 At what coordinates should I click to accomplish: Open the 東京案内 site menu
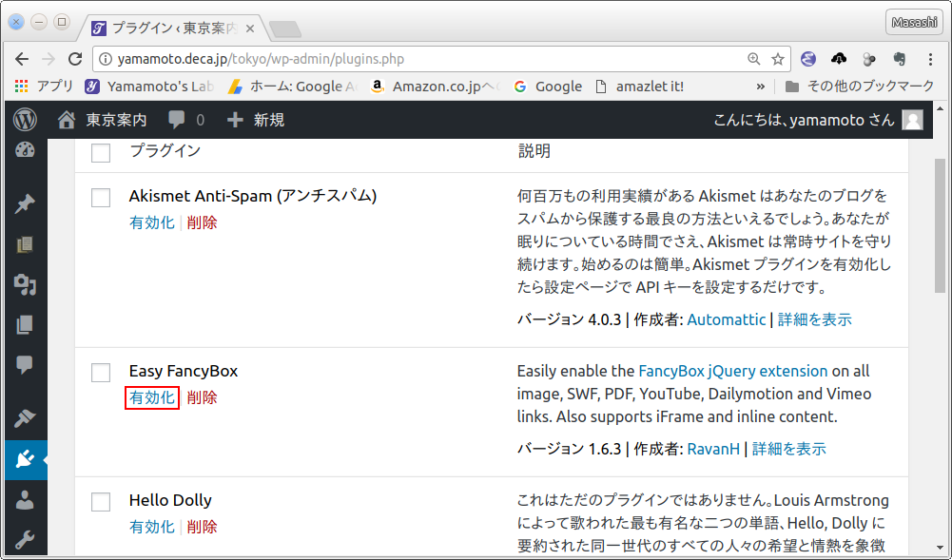(103, 120)
